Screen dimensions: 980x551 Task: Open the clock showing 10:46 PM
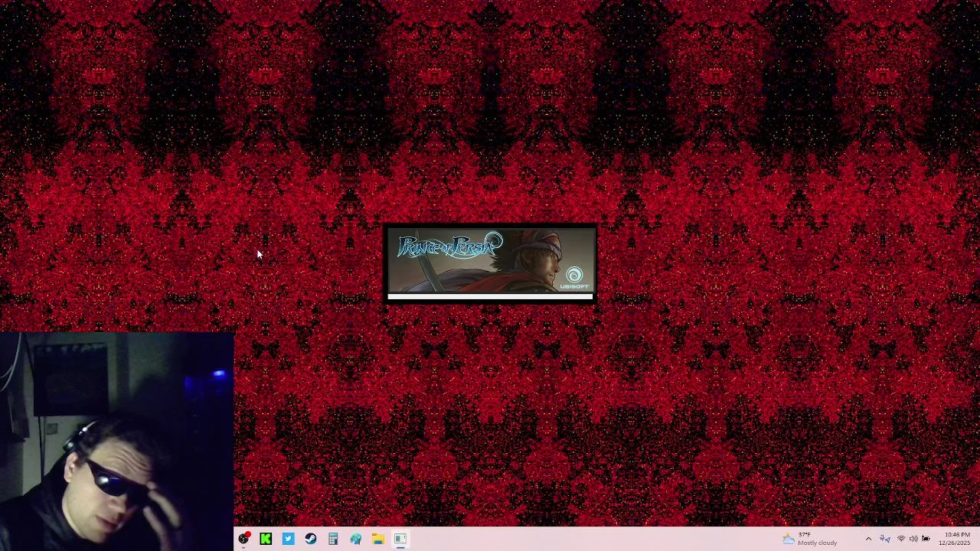click(957, 539)
